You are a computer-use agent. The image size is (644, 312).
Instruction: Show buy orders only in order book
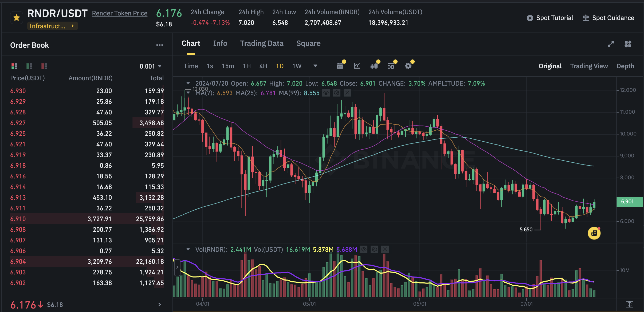pos(29,66)
